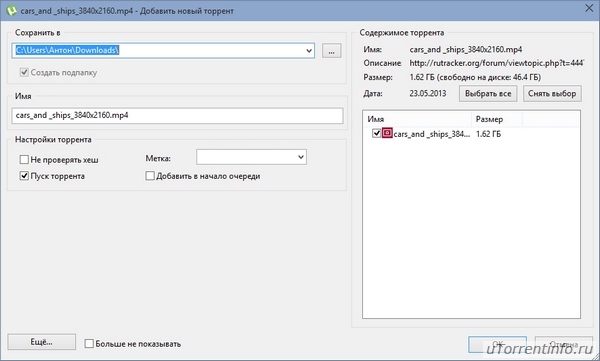The height and width of the screenshot is (361, 600).
Task: Uncheck cars_and_ships file in torrent contents
Action: [377, 133]
